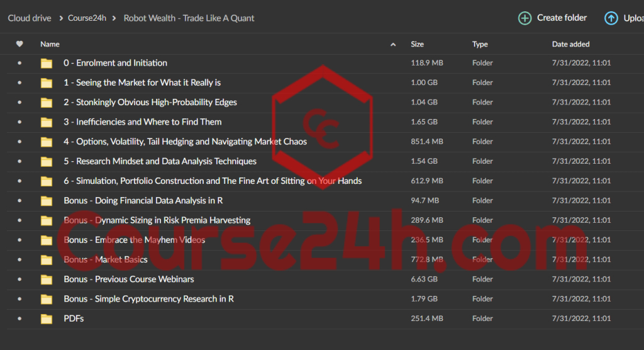Sort by the Date added column header
Screen dimensions: 644x350
coord(570,44)
